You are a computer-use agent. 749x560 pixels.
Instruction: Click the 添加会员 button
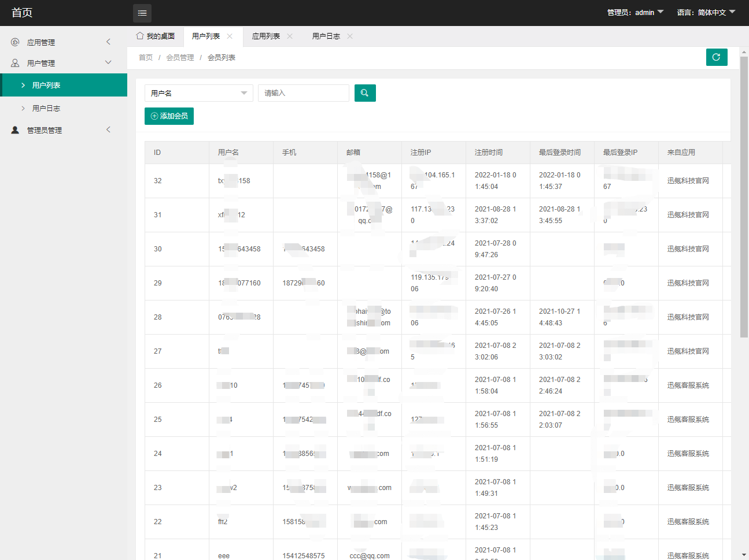(x=169, y=116)
